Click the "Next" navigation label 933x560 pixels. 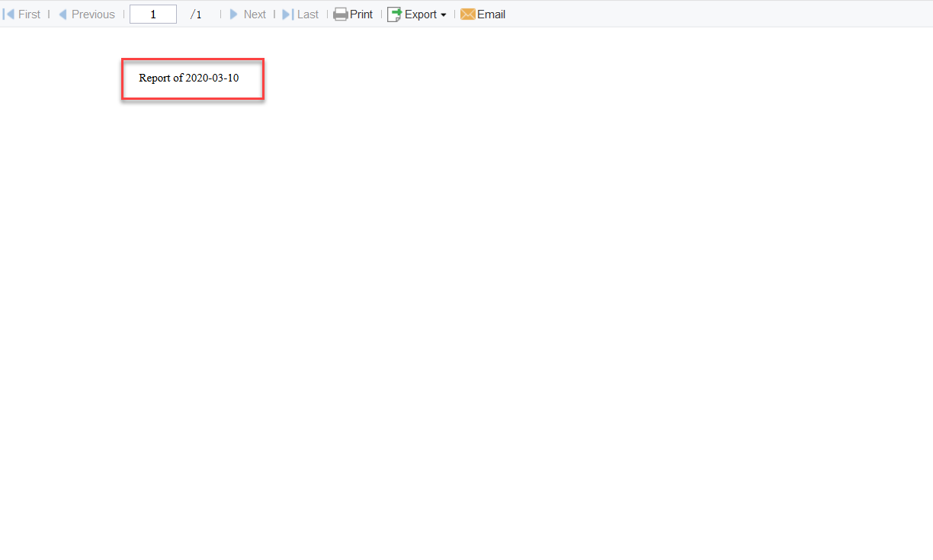pos(255,14)
